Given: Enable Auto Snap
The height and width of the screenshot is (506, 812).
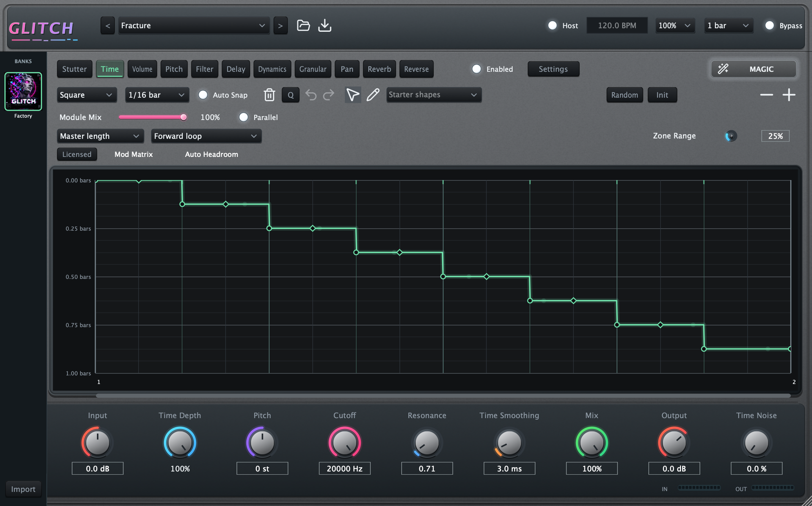Looking at the screenshot, I should [x=203, y=95].
